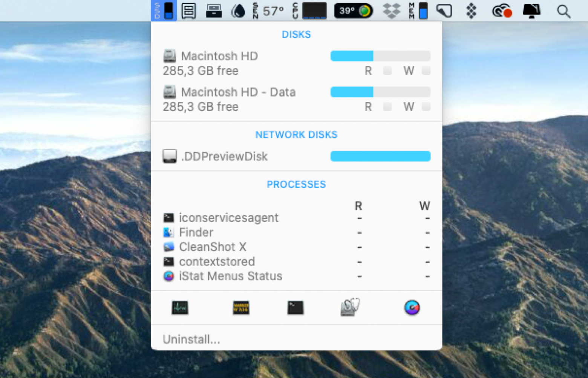Open Spotlight search from the menu bar
The width and height of the screenshot is (588, 378).
(x=563, y=11)
